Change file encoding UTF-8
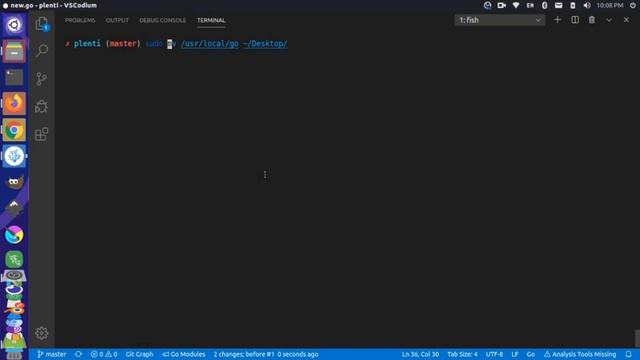Viewport: 640px width, 360px height. pyautogui.click(x=494, y=354)
